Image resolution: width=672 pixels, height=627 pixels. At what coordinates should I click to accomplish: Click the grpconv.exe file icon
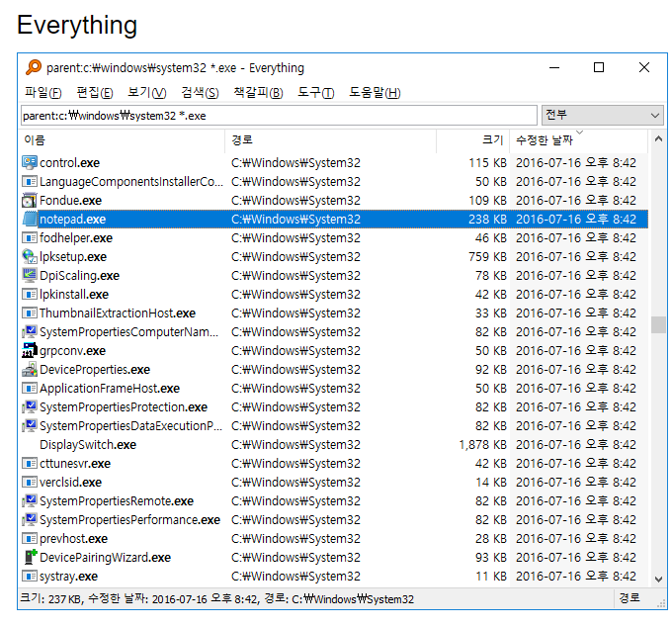click(x=30, y=350)
